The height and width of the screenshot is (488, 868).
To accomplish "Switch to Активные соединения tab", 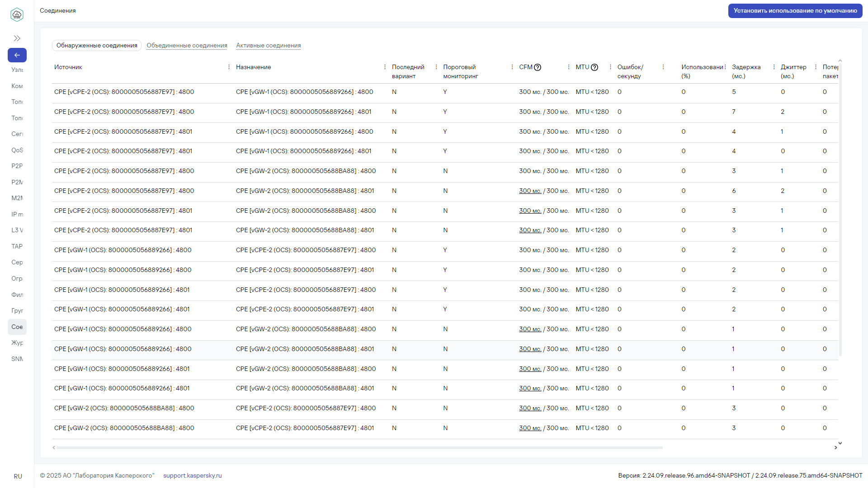I will tap(269, 45).
